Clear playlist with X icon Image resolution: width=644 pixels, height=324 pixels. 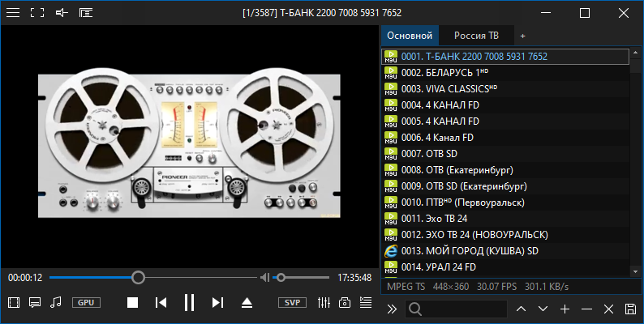608,309
